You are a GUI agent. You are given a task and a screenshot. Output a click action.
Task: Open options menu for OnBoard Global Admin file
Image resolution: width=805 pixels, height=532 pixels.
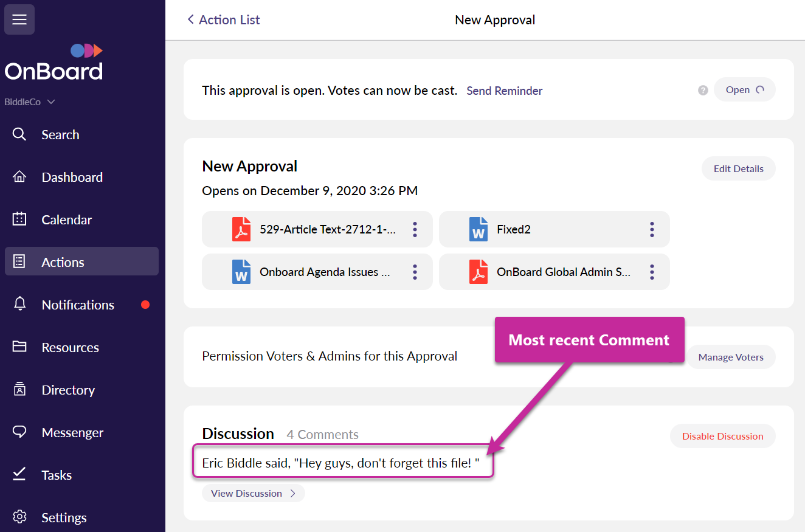tap(652, 272)
